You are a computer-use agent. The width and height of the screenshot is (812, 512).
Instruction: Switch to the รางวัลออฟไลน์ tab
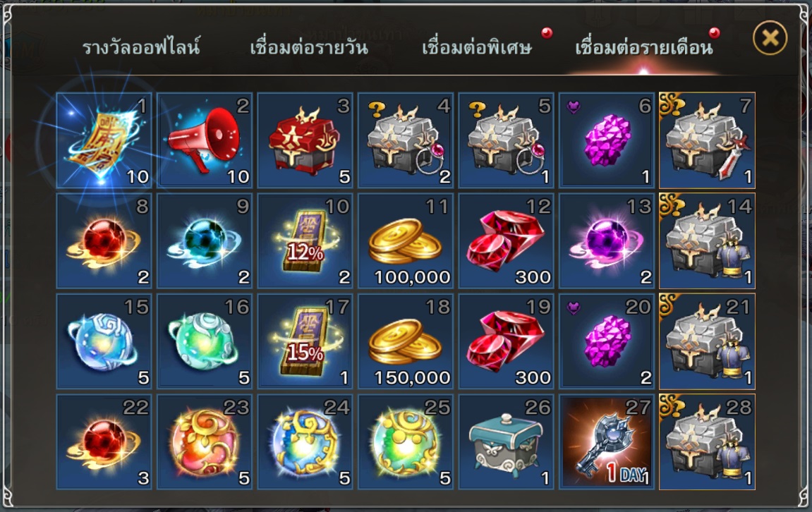click(x=141, y=47)
